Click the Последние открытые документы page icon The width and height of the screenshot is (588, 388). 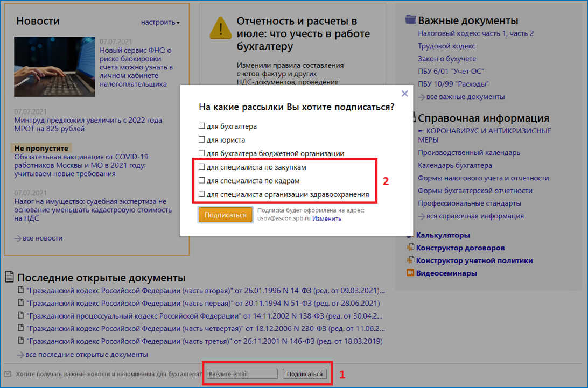[9, 277]
